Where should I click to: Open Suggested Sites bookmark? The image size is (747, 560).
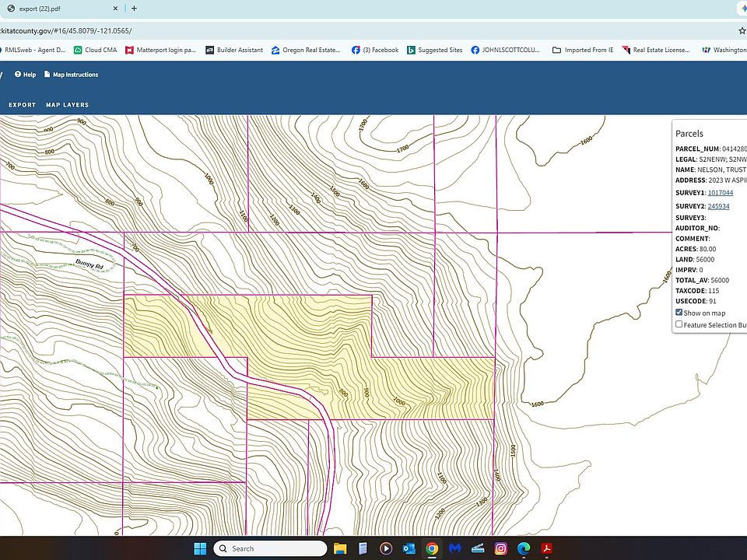tap(434, 50)
